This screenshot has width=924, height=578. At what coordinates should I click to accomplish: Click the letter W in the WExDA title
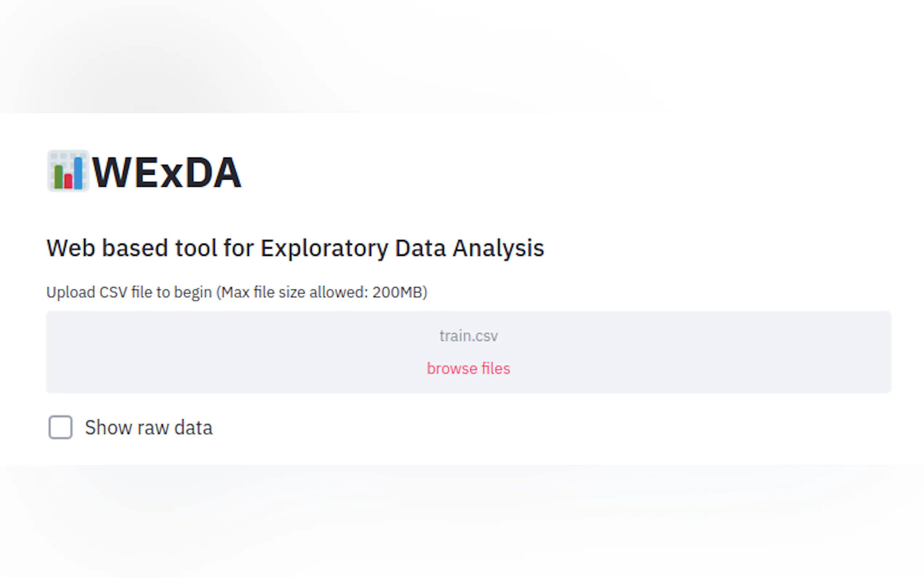pos(112,173)
